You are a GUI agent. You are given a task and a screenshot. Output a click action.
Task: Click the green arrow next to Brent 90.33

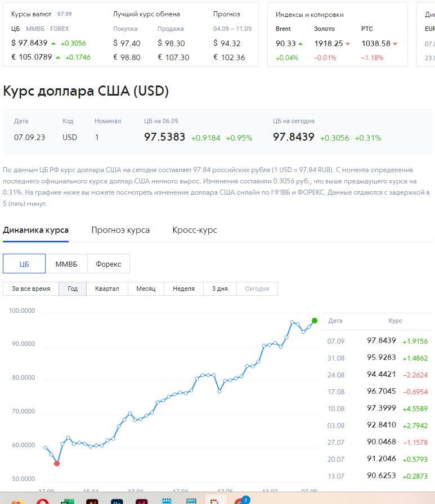click(301, 43)
